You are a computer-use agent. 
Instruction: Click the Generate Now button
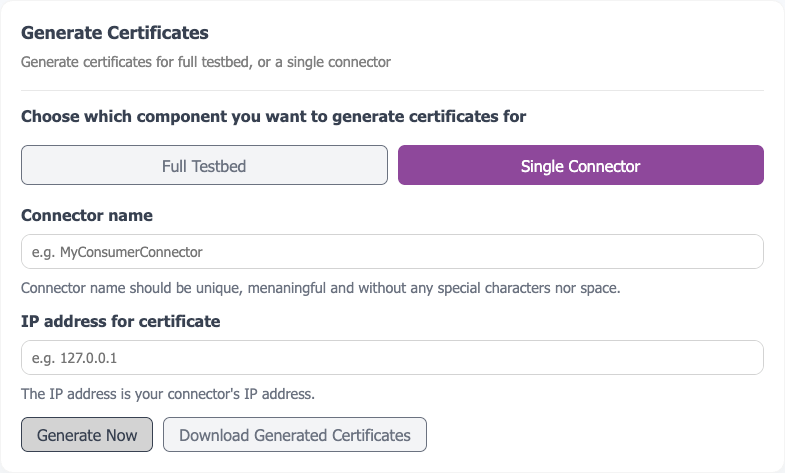[87, 434]
